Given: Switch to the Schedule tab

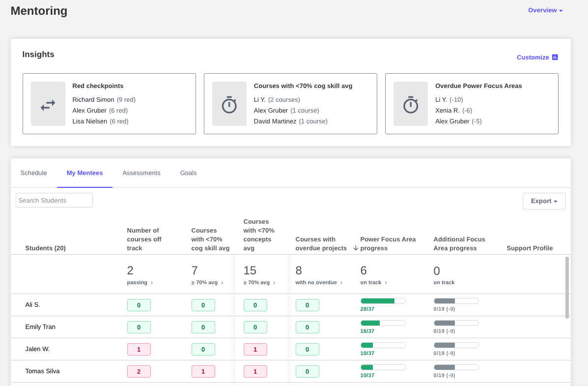Looking at the screenshot, I should (x=33, y=173).
